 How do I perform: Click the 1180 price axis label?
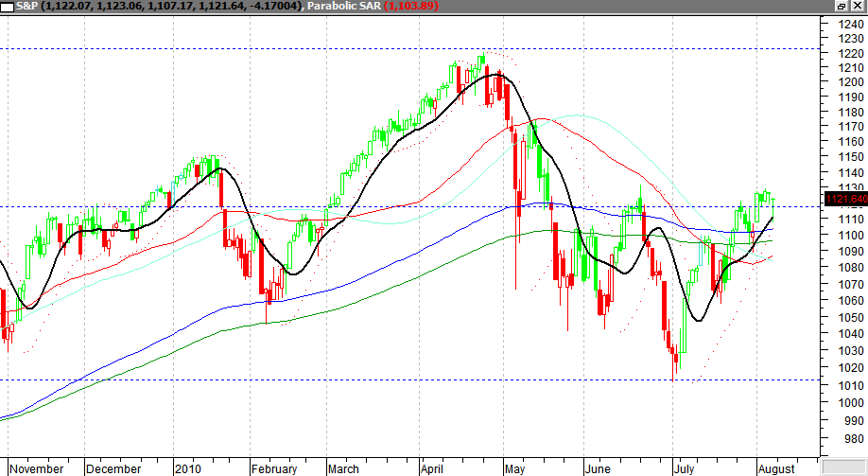click(851, 112)
